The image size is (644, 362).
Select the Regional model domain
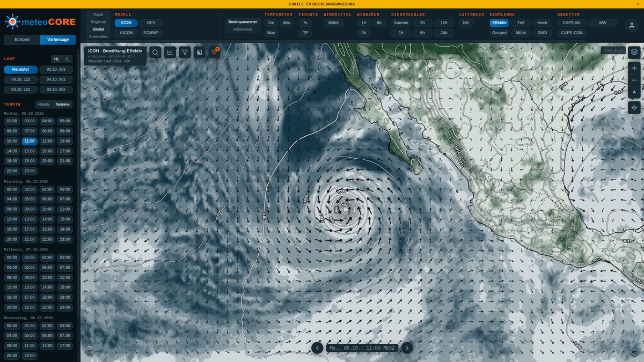[98, 22]
